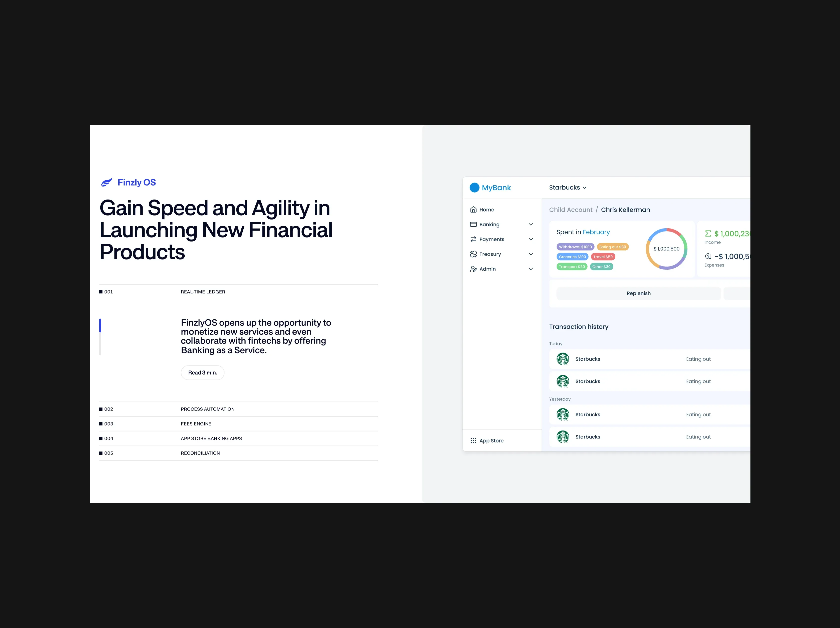
Task: Click the Banking card icon
Action: [x=473, y=224]
